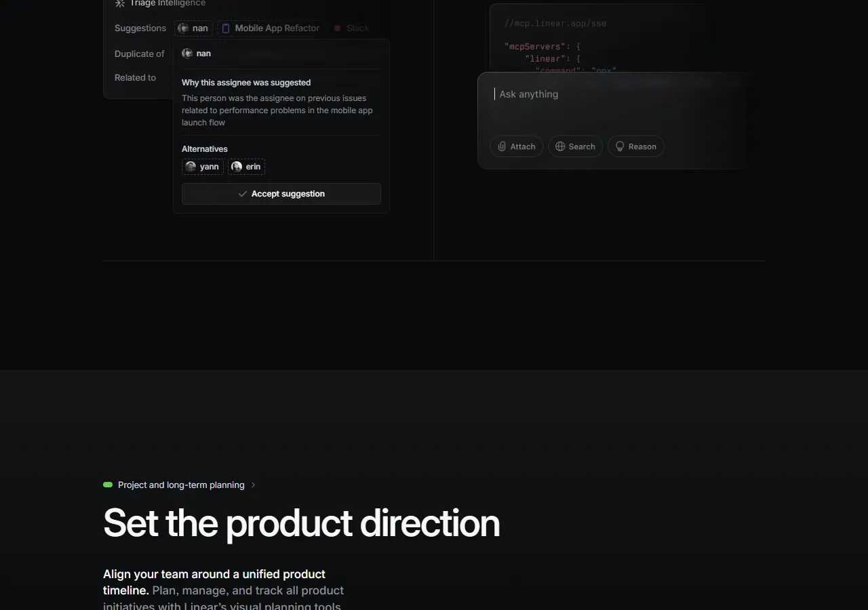868x610 pixels.
Task: Open the Project and long-term planning link
Action: click(181, 485)
